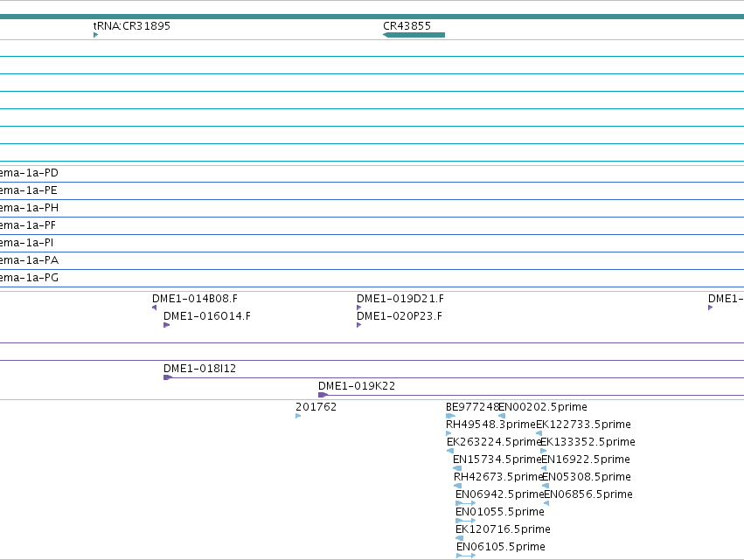Click the CR43855 gene label
Screen dimensions: 744x560
click(407, 25)
